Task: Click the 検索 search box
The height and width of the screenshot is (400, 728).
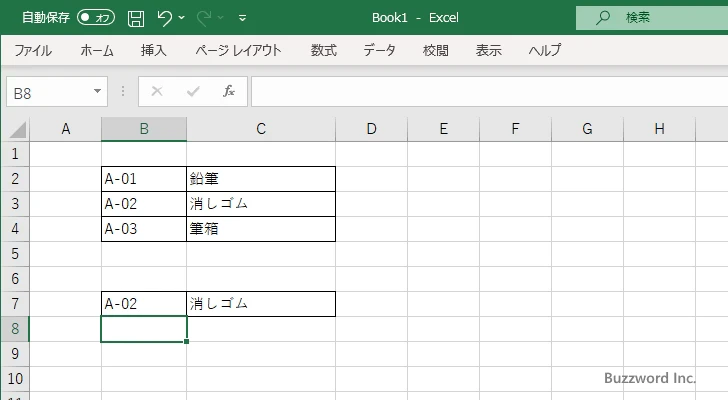Action: point(652,18)
